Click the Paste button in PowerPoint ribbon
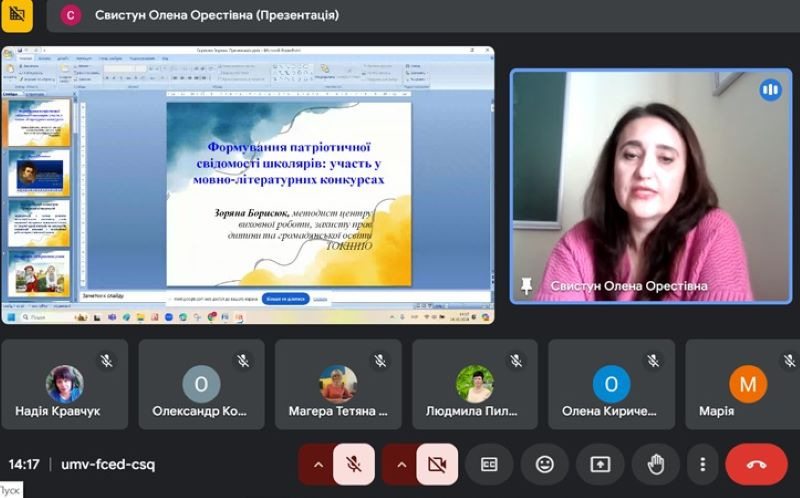The width and height of the screenshot is (800, 498). click(10, 71)
